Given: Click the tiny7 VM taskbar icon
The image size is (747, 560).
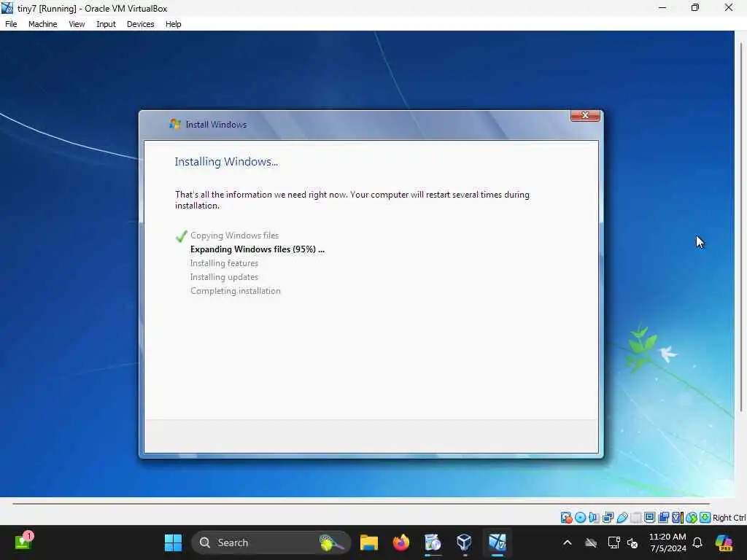Looking at the screenshot, I should coord(497,542).
